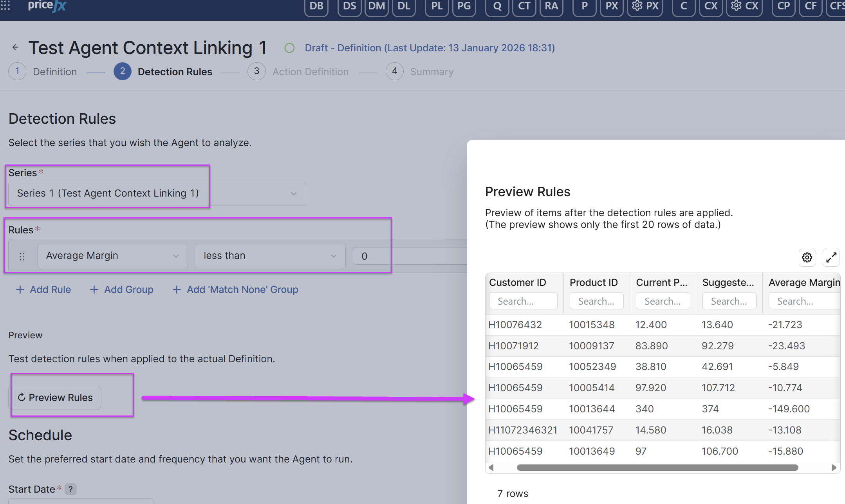
Task: Click Add 'Match None' Group
Action: 235,289
